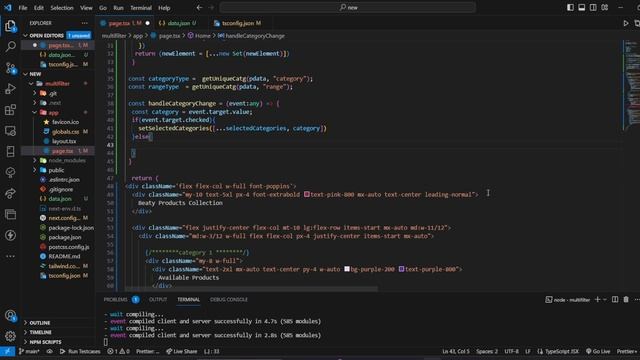Click the UTF-8 encoding in status bar
The height and width of the screenshot is (360, 640).
[511, 351]
